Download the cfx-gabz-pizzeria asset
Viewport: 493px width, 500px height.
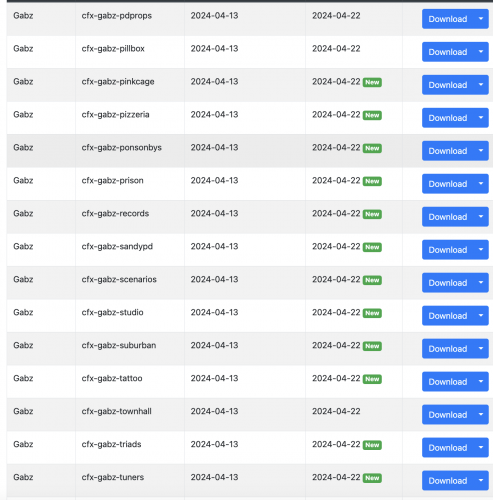click(447, 118)
